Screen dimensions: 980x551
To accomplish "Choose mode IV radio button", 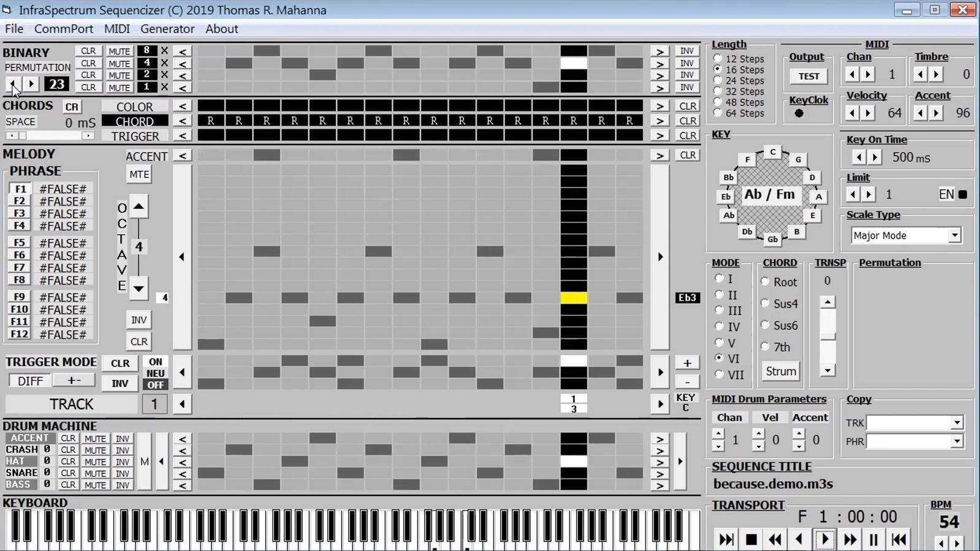I will point(720,327).
